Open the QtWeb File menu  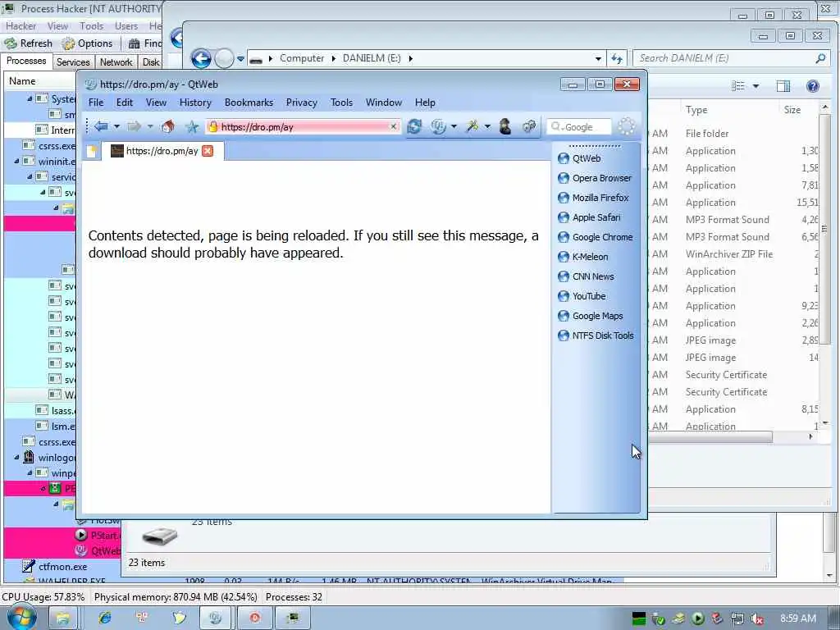tap(96, 103)
